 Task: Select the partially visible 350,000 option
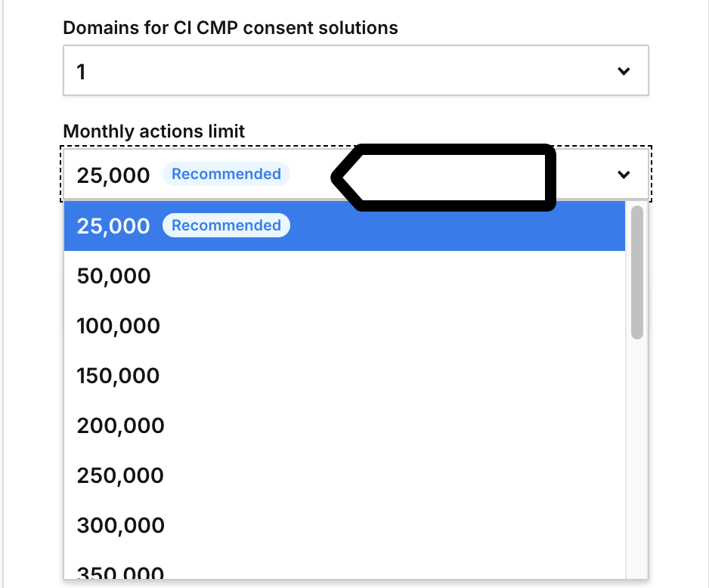(120, 572)
